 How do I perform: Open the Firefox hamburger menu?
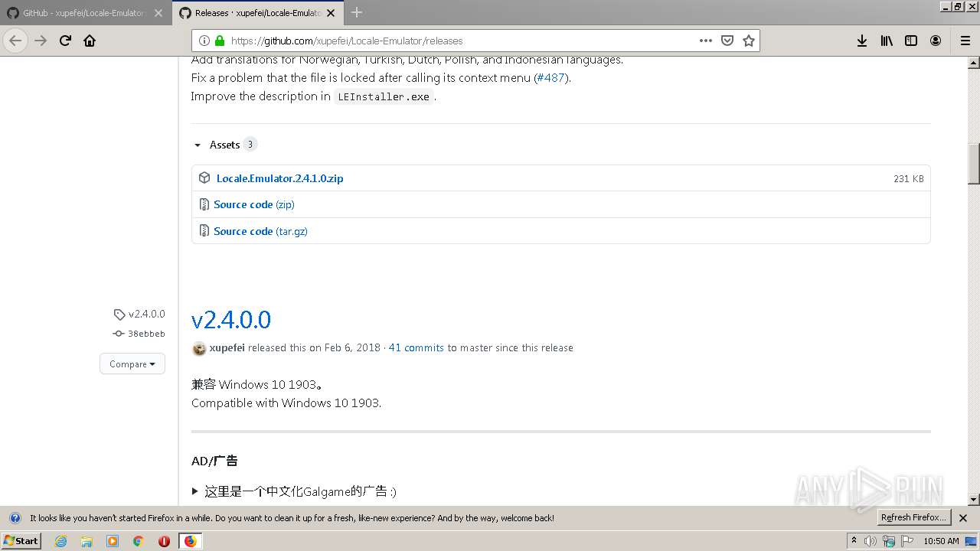[965, 41]
